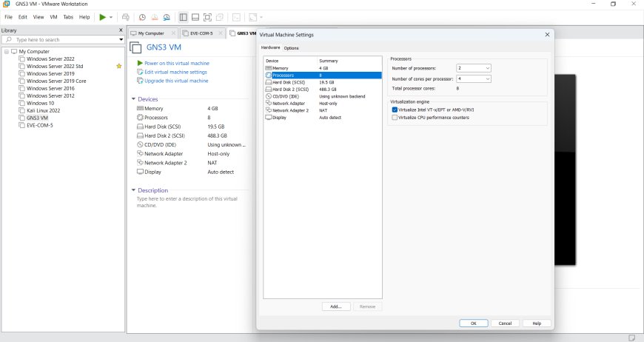This screenshot has height=342, width=644.
Task: Select Memory in the settings device list
Action: click(323, 68)
